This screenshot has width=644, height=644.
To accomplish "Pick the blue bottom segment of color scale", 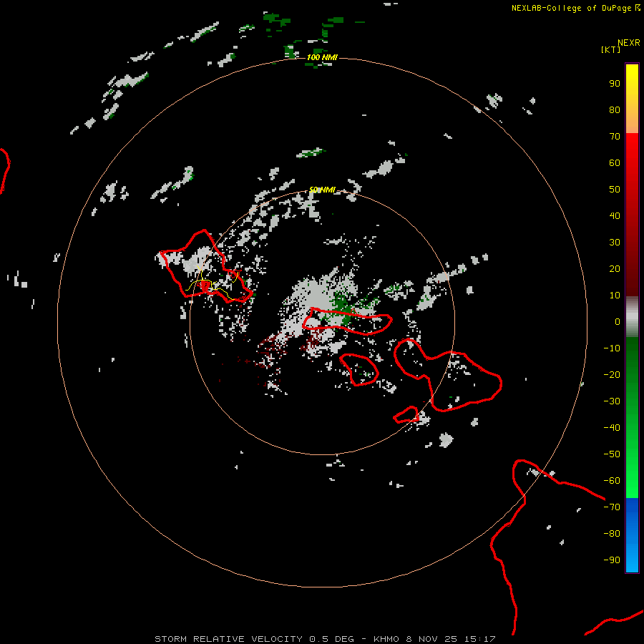I will coord(632,535).
